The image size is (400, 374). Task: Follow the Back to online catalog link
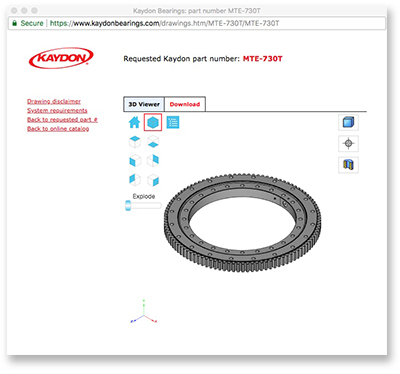click(x=58, y=129)
